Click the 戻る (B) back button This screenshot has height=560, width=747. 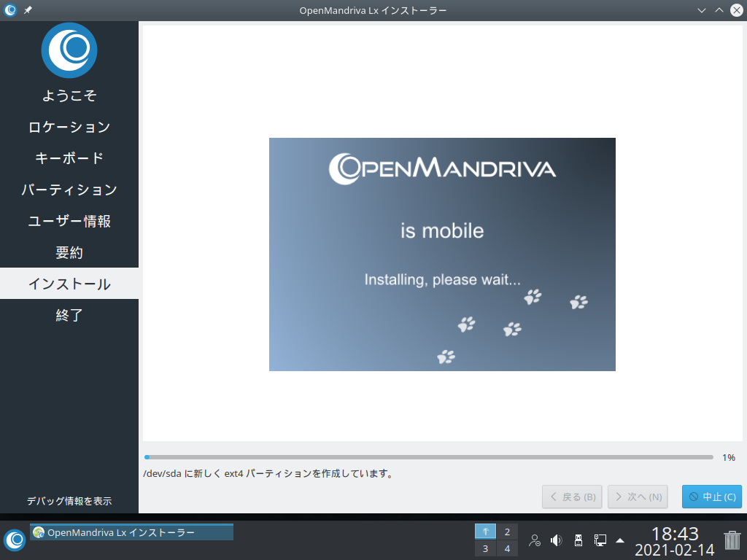(x=572, y=497)
